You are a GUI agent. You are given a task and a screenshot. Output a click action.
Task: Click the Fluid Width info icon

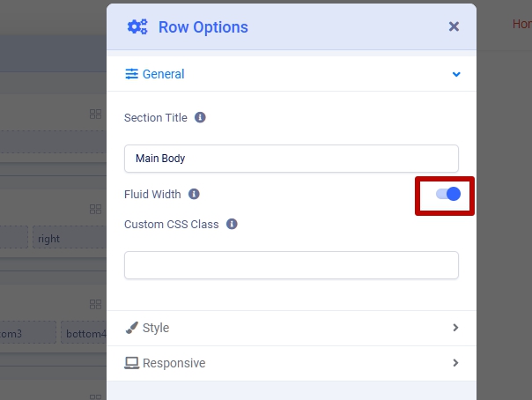pyautogui.click(x=194, y=194)
